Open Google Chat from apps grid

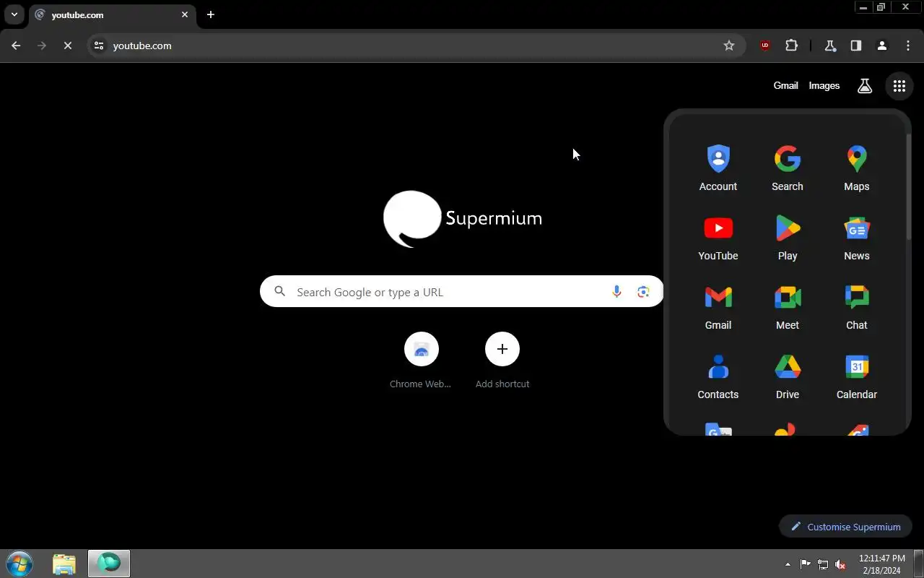[857, 306]
